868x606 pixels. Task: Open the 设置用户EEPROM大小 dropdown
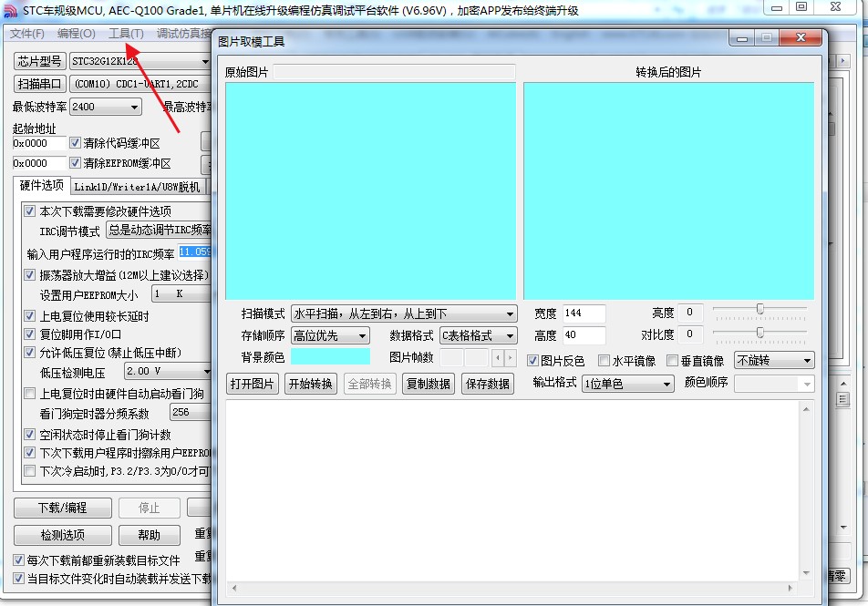click(181, 293)
